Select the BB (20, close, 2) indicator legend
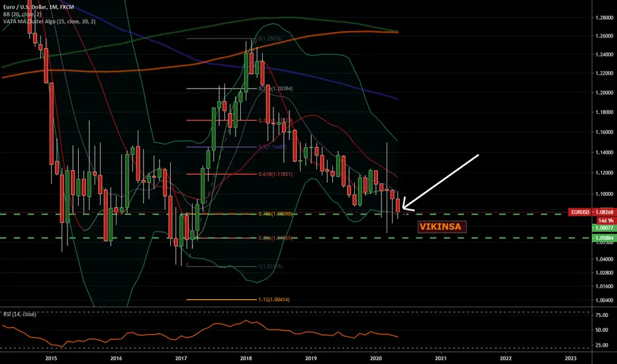This screenshot has height=364, width=617. (x=22, y=14)
